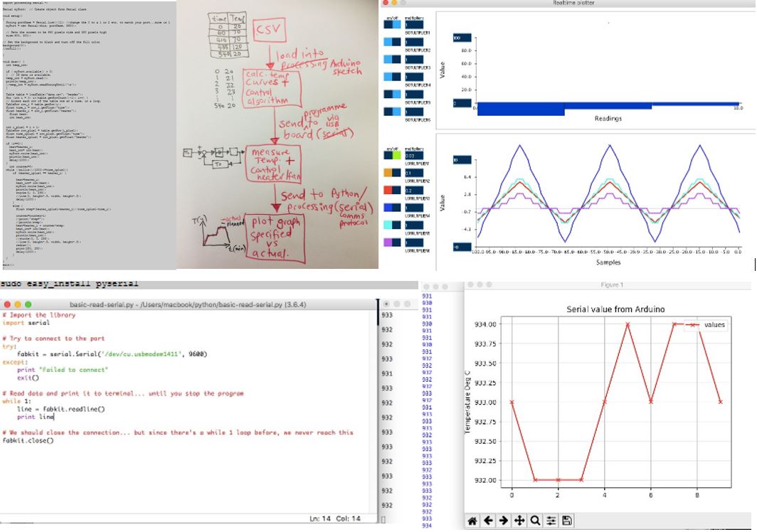Toggle the on/off switch for BGMULTIPLIER5 bar
The width and height of the screenshot is (757, 532).
click(x=392, y=94)
